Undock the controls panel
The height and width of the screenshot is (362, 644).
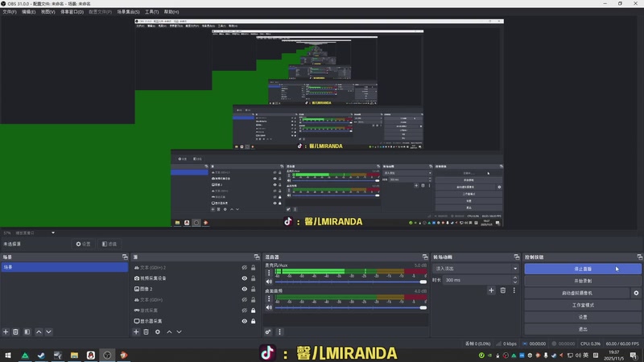pos(639,257)
